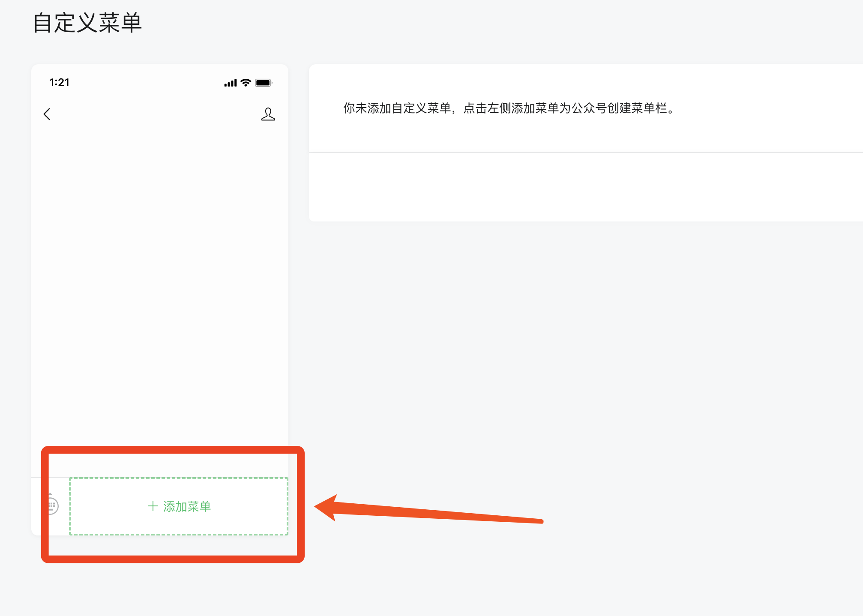The height and width of the screenshot is (616, 863).
Task: Click the phone status bar area
Action: coord(160,83)
